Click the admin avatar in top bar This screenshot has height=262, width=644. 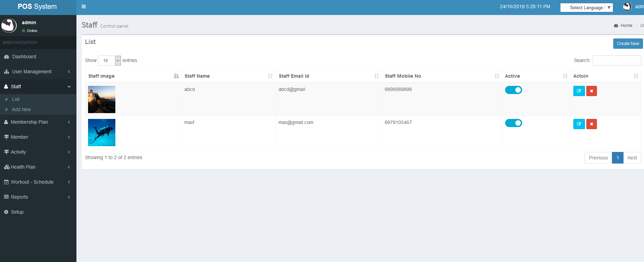coord(627,6)
